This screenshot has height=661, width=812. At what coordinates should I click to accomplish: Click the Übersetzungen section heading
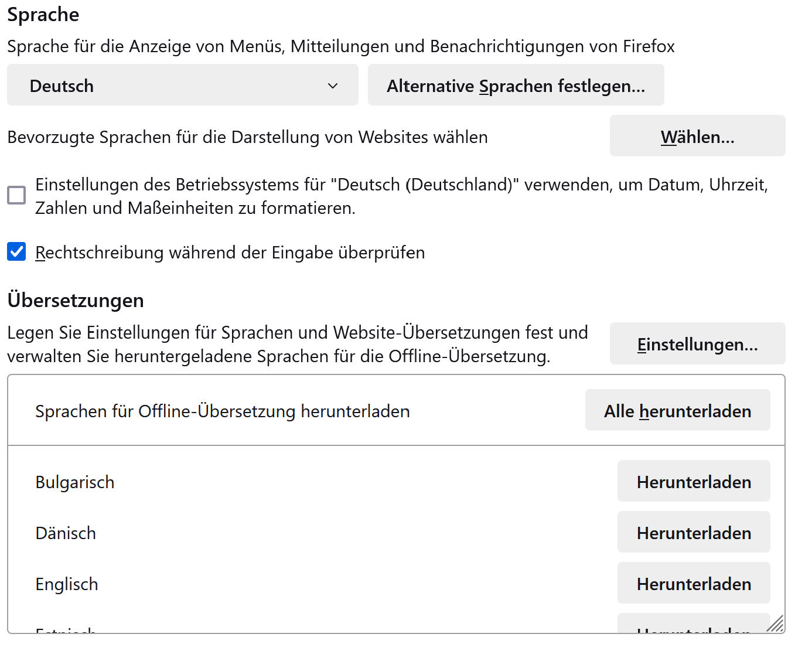click(x=76, y=300)
